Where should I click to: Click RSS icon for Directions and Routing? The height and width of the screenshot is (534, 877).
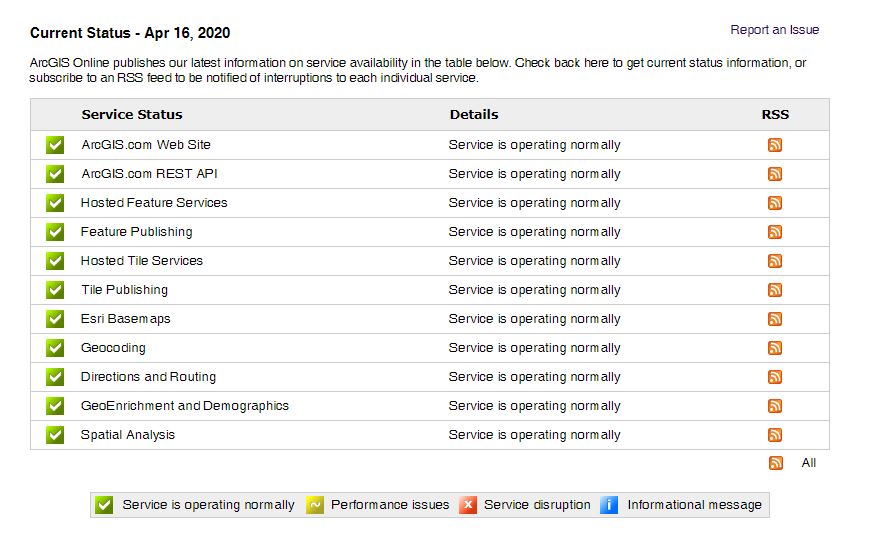point(775,377)
